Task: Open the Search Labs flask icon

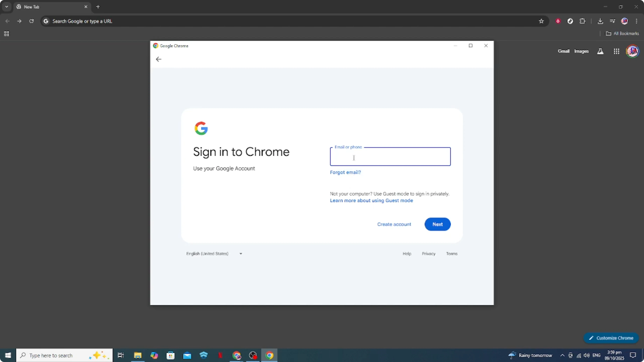Action: [600, 51]
